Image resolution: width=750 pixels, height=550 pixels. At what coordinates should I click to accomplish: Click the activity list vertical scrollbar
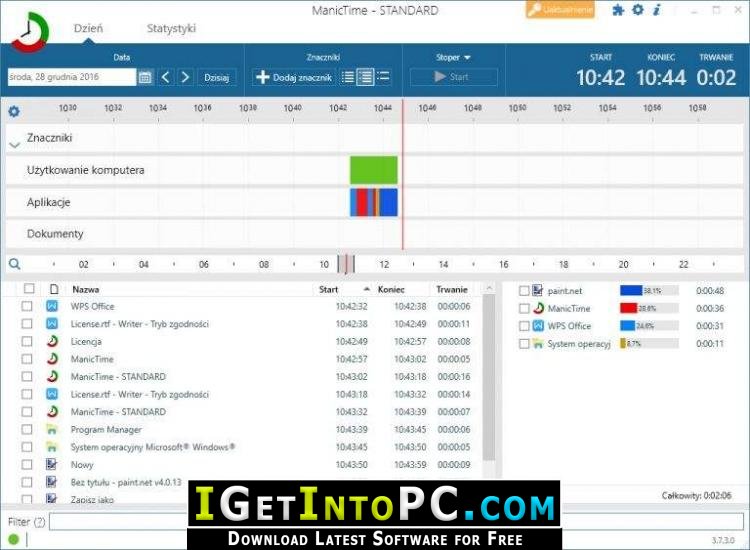coord(489,378)
